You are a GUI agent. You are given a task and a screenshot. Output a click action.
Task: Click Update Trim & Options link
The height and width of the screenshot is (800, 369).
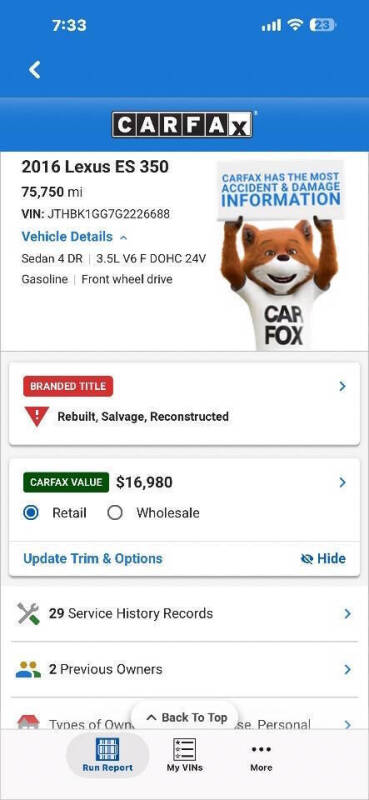pos(93,559)
